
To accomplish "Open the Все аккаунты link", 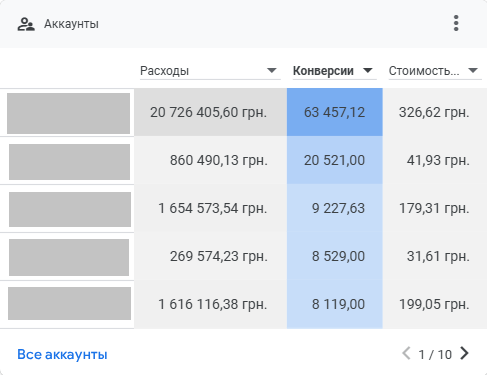I will pyautogui.click(x=62, y=354).
